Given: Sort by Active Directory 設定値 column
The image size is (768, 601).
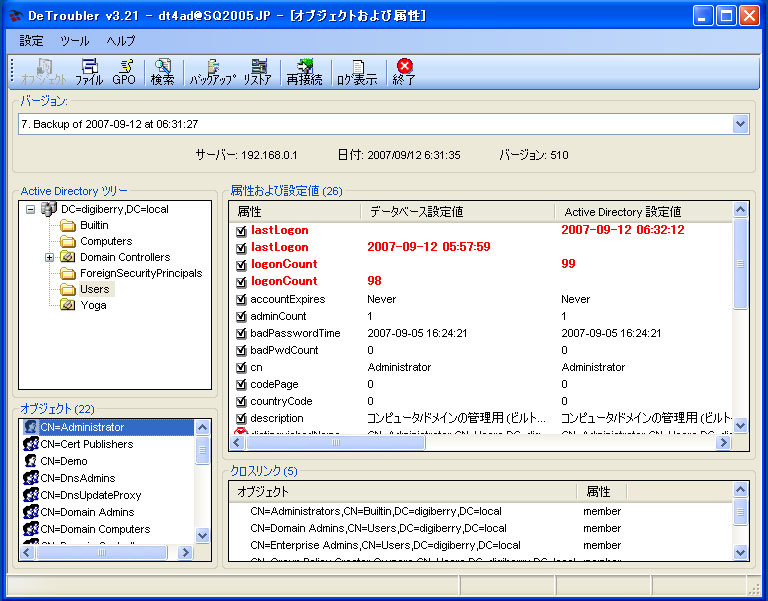Looking at the screenshot, I should pyautogui.click(x=644, y=212).
